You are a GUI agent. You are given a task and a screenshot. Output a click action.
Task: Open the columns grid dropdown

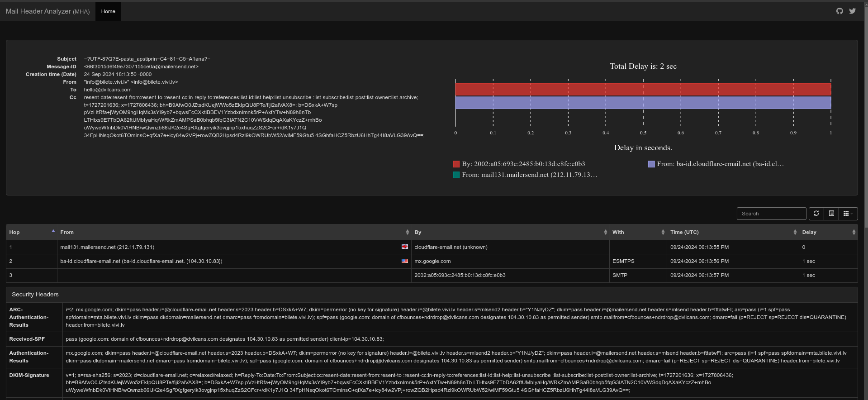pos(848,214)
